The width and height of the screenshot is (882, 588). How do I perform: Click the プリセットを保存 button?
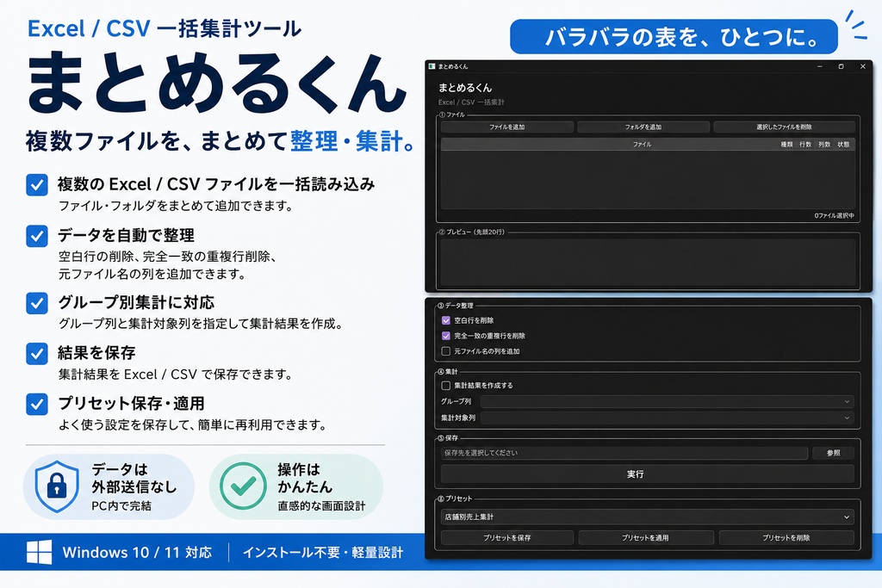506,538
